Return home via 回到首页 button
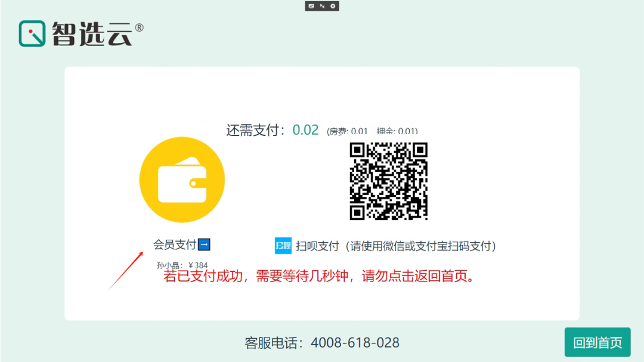This screenshot has width=644, height=362. (x=597, y=342)
